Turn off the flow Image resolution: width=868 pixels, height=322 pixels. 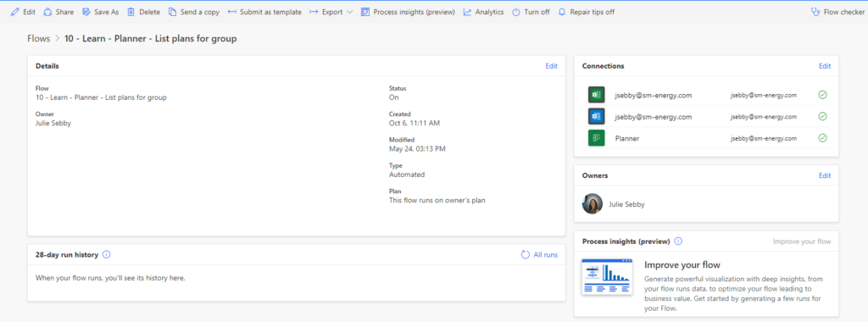click(531, 12)
